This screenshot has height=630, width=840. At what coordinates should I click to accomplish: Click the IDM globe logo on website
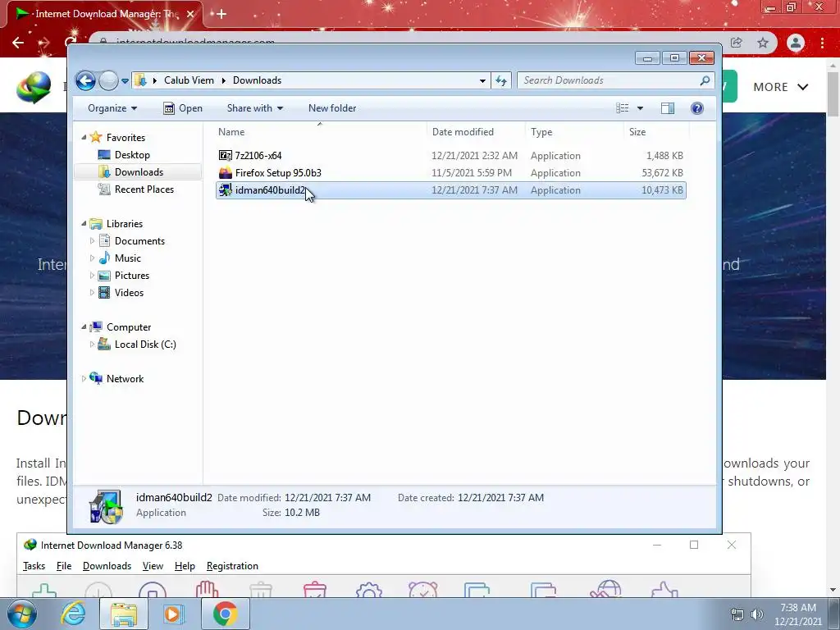click(x=33, y=87)
